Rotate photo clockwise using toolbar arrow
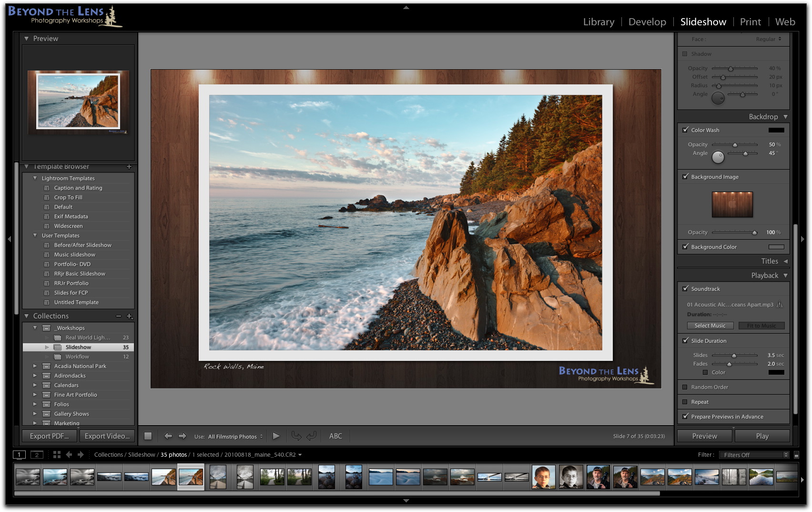 [x=311, y=436]
